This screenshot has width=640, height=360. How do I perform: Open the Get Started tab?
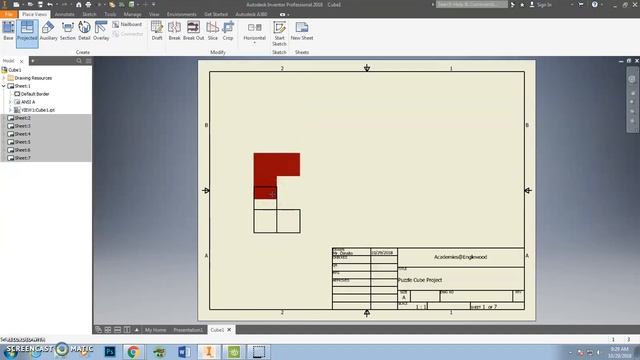[216, 14]
